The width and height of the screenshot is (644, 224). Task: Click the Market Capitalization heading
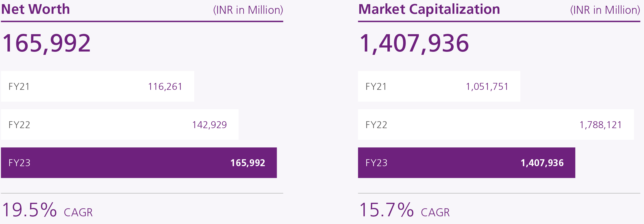(x=429, y=9)
